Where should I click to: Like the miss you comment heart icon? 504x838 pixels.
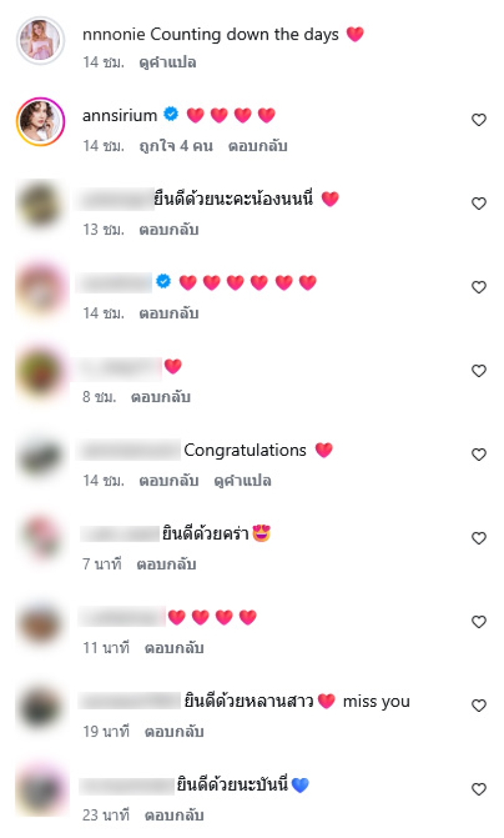[x=479, y=706]
